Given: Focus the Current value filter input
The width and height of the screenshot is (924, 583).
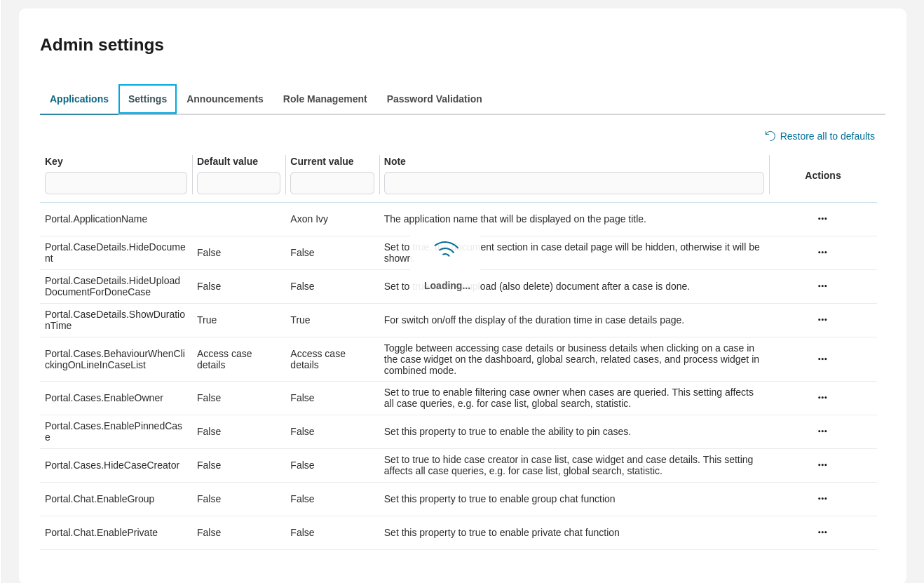Looking at the screenshot, I should click(x=332, y=183).
